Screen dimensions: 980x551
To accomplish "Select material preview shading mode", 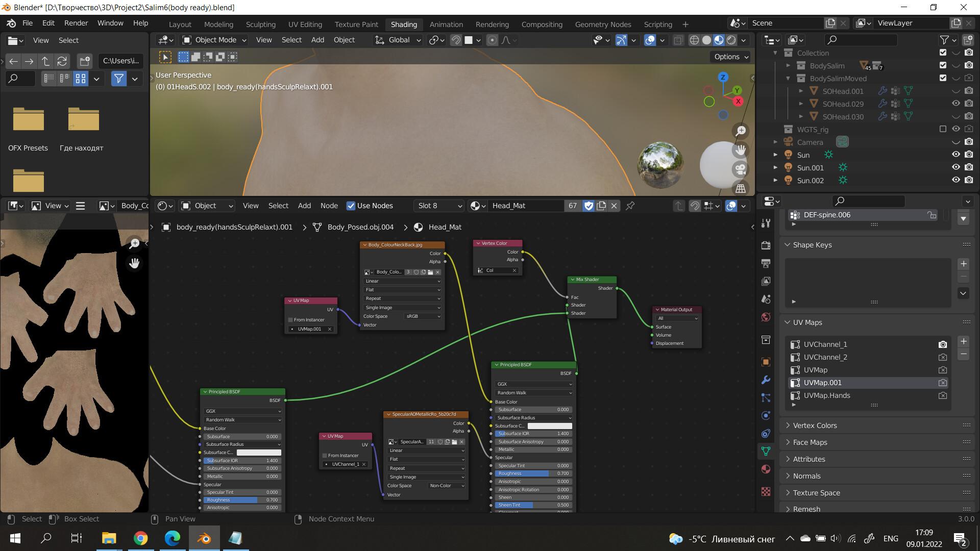I will (x=719, y=40).
